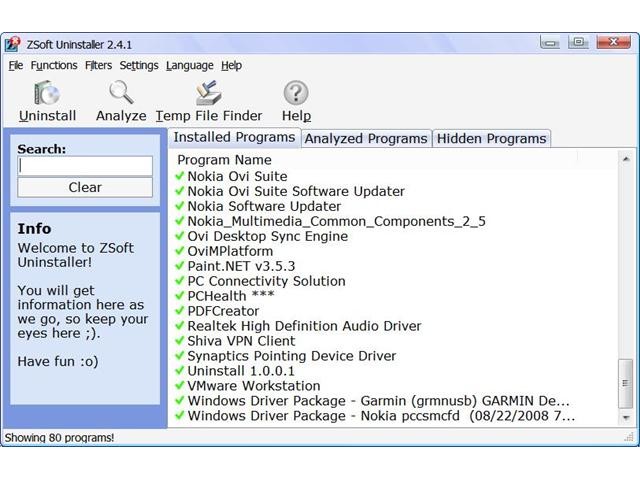640x480 pixels.
Task: Click inside the Search text field
Action: pos(85,166)
